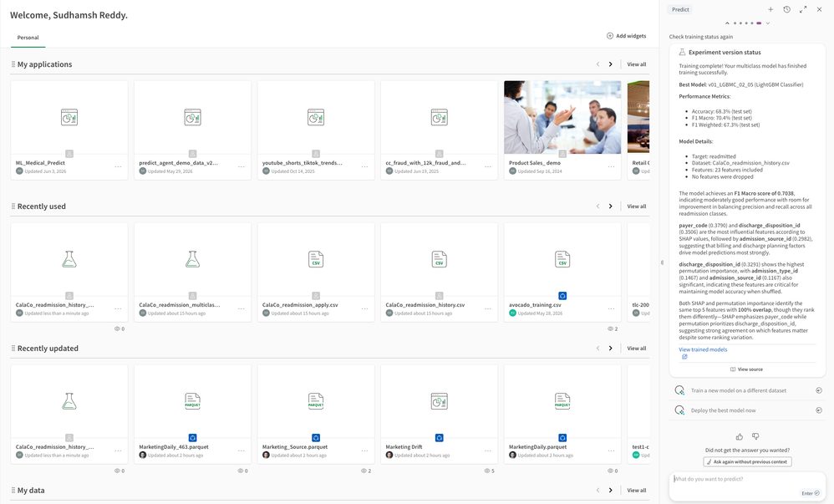Go to previous response with up chevron
Screen dimensions: 834x504
click(727, 23)
